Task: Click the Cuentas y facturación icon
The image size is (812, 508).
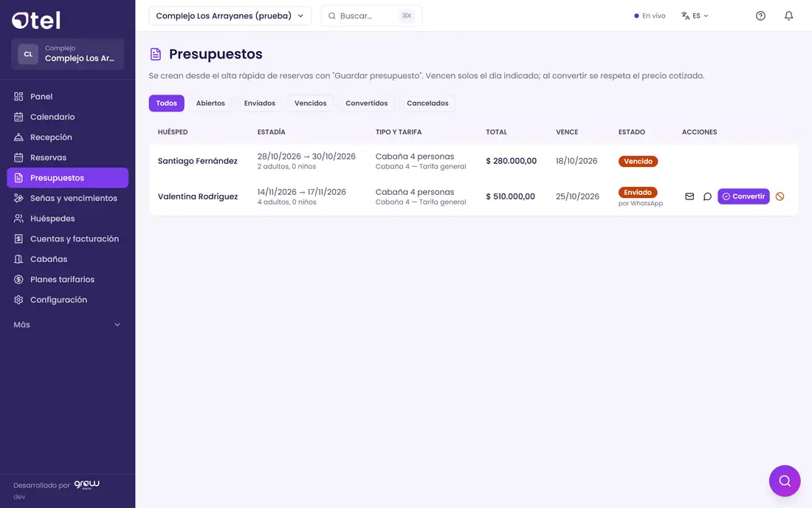Action: [x=18, y=238]
